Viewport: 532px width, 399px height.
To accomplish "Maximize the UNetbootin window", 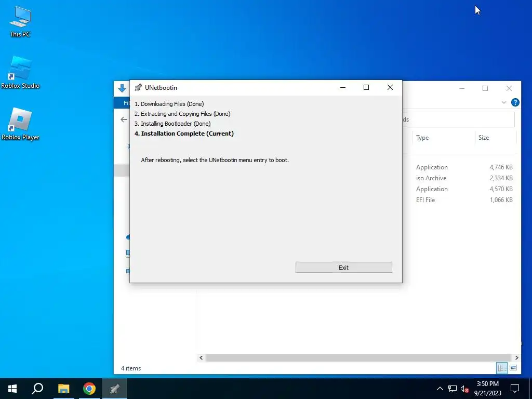I will click(x=366, y=87).
